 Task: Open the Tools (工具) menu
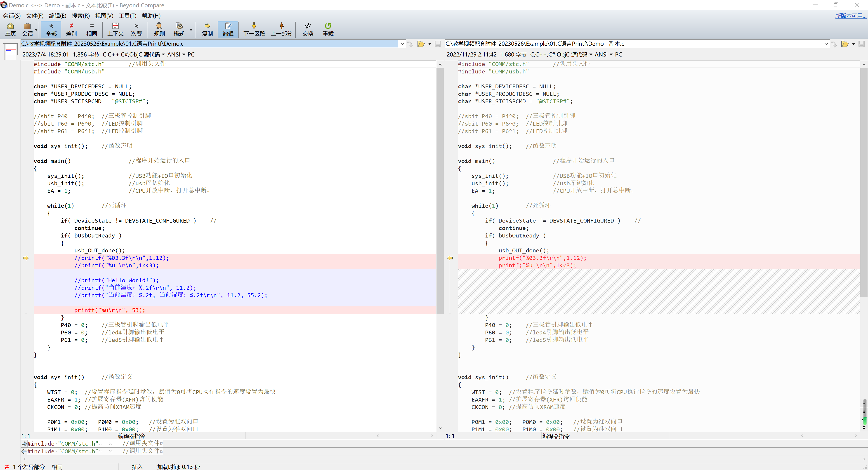click(127, 16)
